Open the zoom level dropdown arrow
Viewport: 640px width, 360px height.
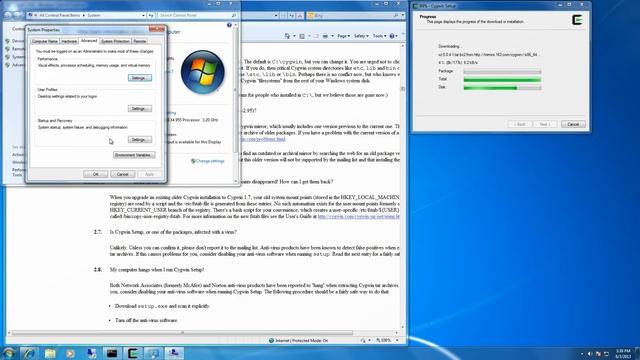click(397, 340)
